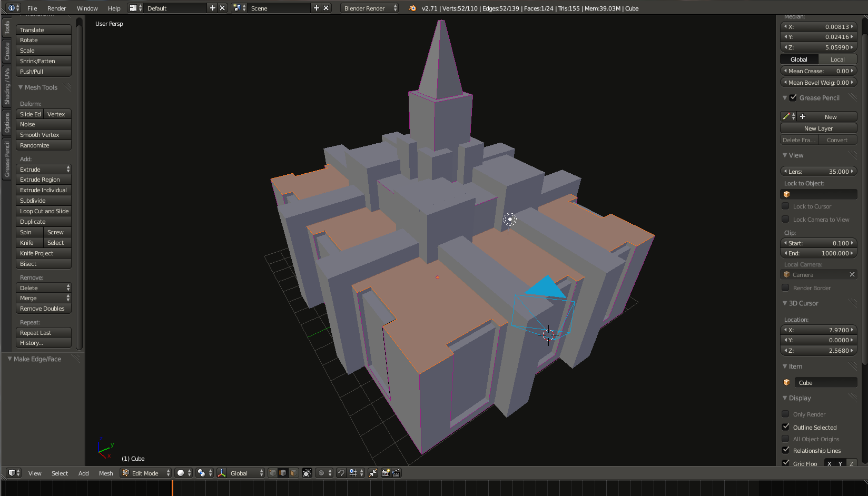Switch to face select mode icon

pos(294,473)
